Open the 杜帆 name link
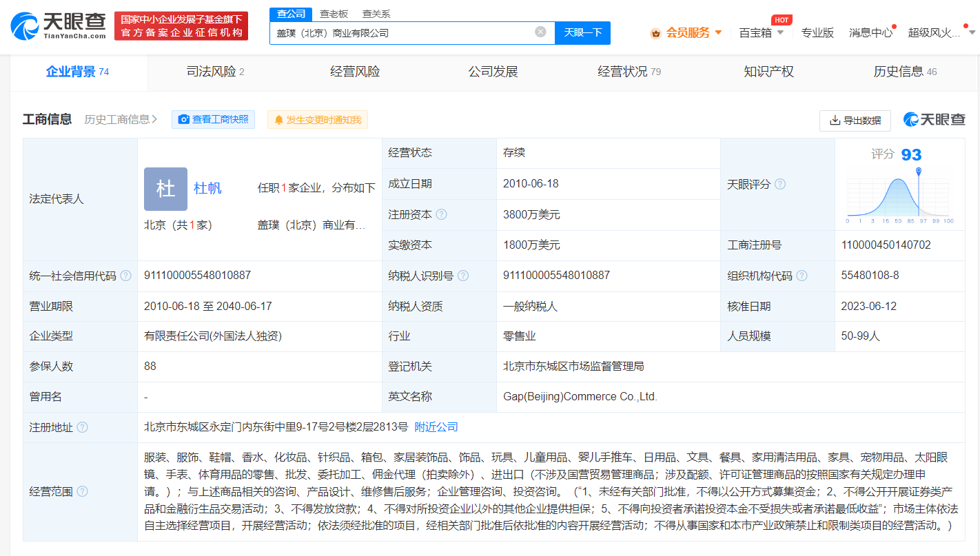Screen dimensions: 980x556 coord(207,188)
